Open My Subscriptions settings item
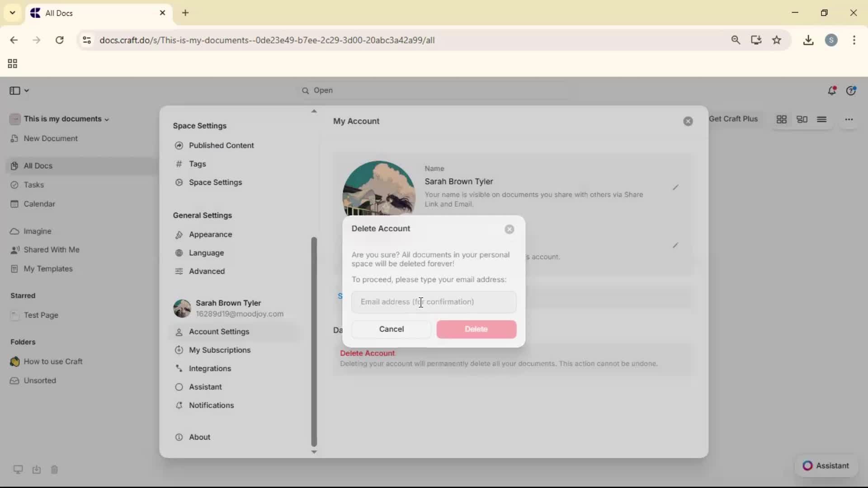The width and height of the screenshot is (868, 488). coord(220,350)
